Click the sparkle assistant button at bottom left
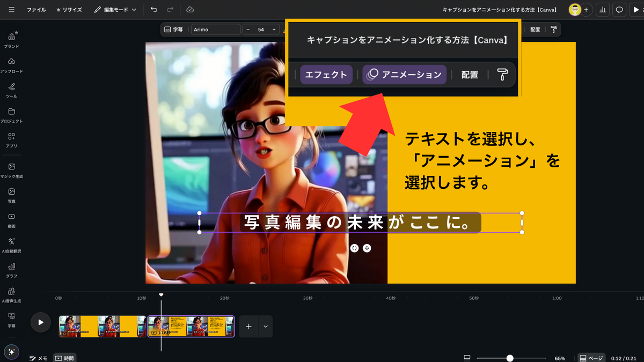The height and width of the screenshot is (362, 644). 12,352
